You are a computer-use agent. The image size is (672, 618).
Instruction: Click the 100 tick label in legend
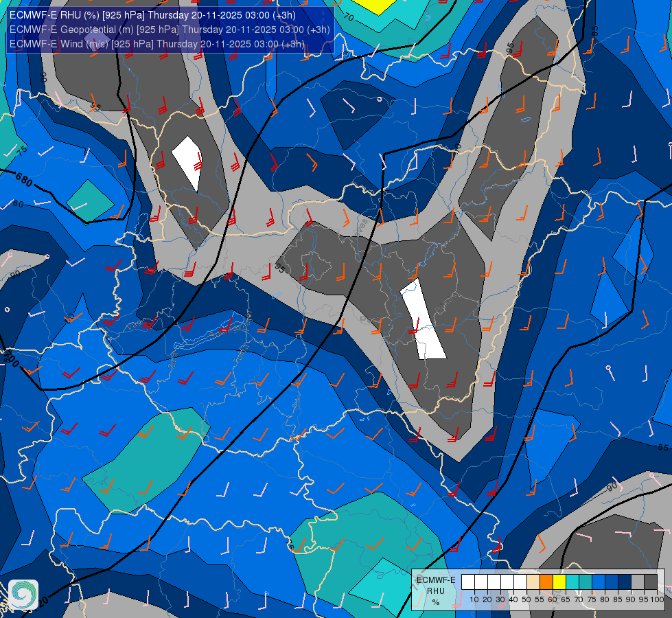click(x=657, y=599)
